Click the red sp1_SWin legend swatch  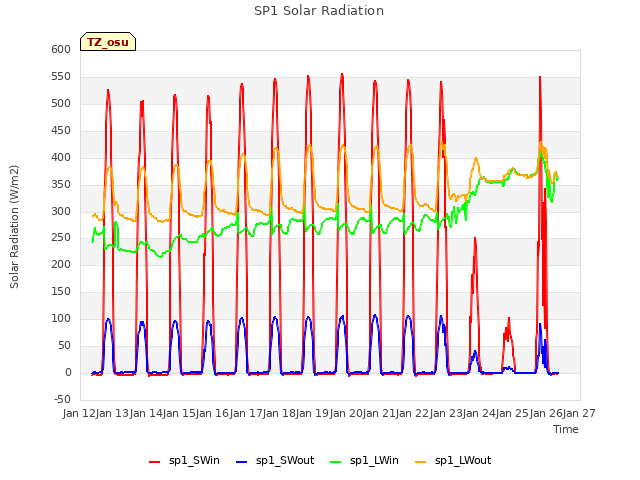click(x=155, y=462)
